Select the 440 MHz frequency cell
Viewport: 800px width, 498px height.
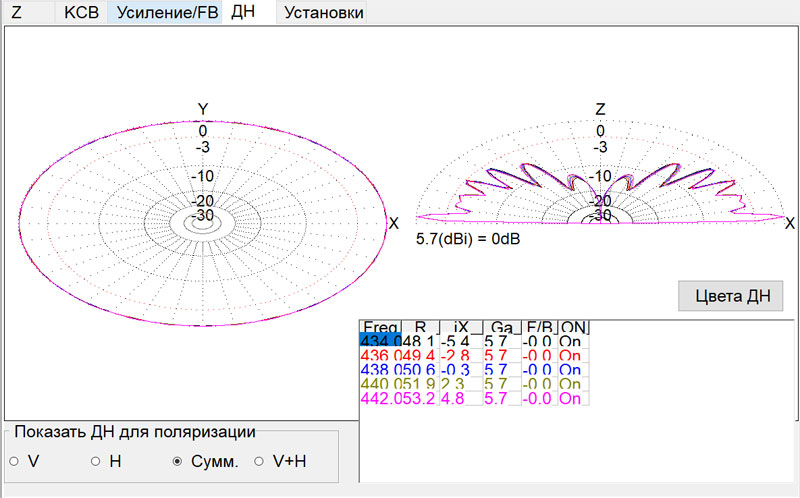pyautogui.click(x=380, y=384)
